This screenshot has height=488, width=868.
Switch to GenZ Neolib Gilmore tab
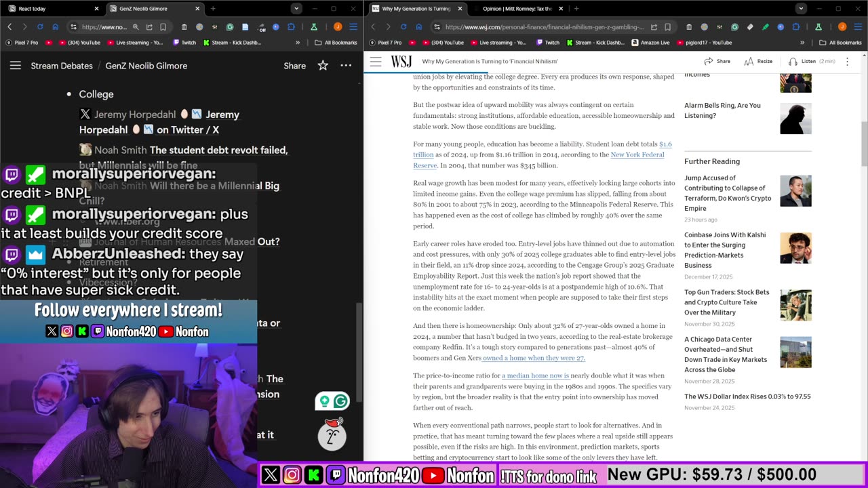pyautogui.click(x=155, y=9)
